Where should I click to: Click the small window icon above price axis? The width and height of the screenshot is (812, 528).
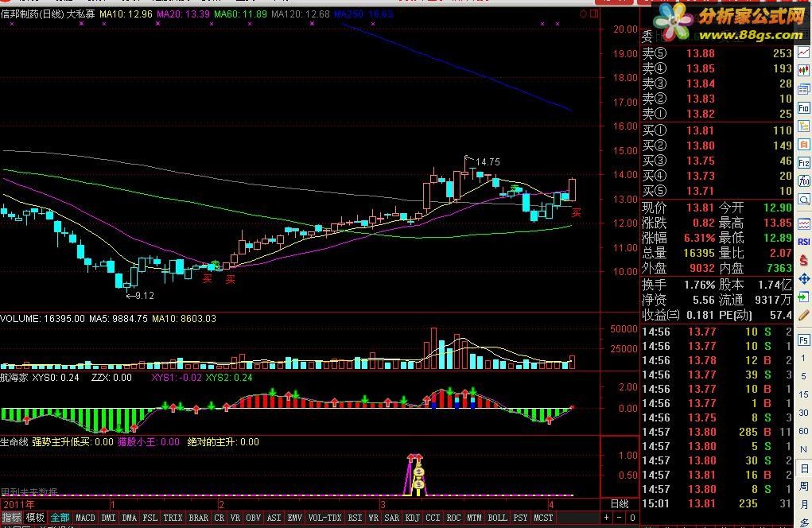pyautogui.click(x=594, y=14)
